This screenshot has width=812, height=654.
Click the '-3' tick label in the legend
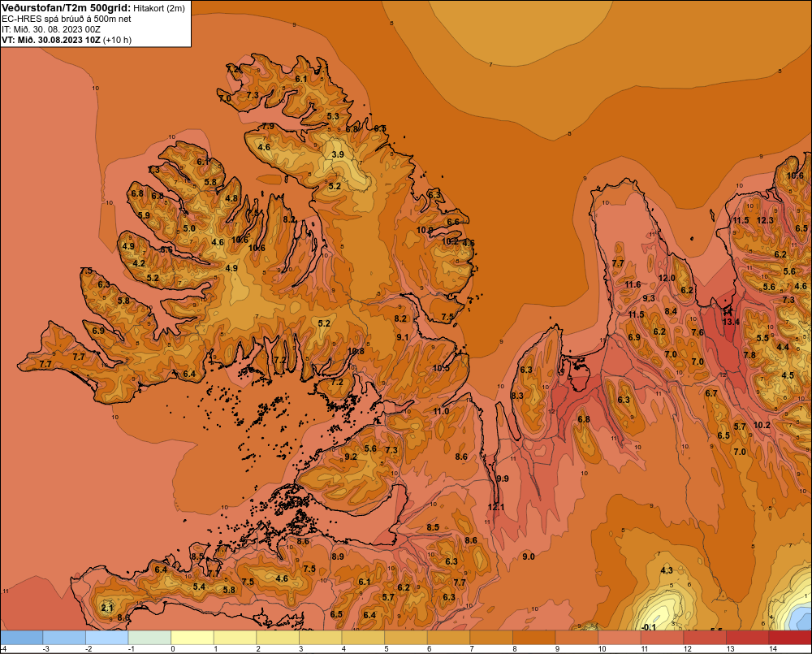(x=45, y=649)
